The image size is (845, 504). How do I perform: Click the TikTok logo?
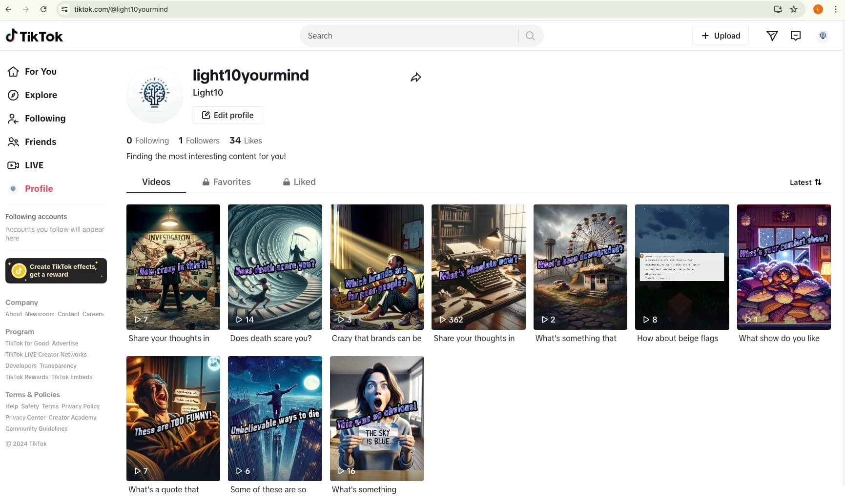tap(34, 36)
